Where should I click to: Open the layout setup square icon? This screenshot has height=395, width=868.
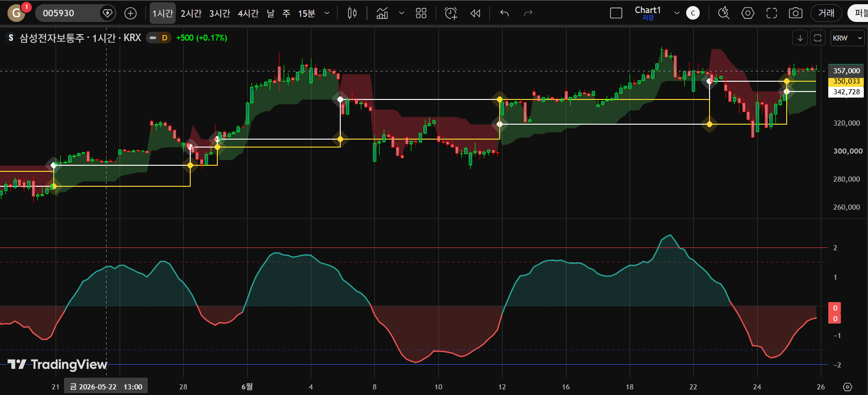tap(617, 13)
